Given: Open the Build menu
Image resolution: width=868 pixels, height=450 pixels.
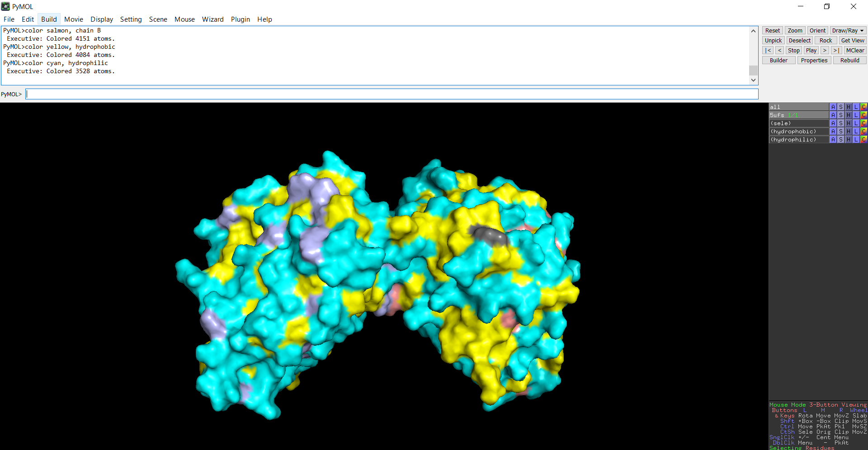Looking at the screenshot, I should point(49,19).
